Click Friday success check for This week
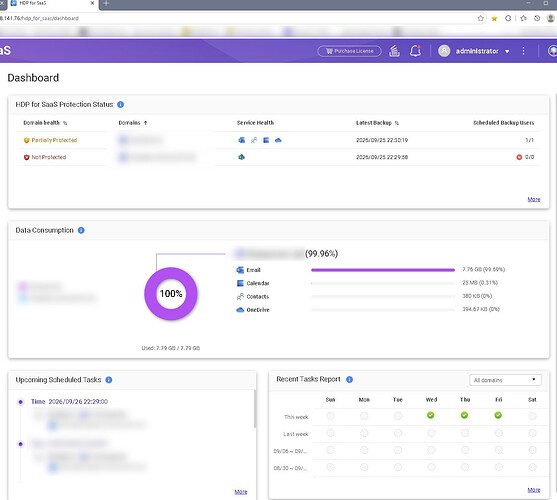This screenshot has height=500, width=557. tap(498, 415)
